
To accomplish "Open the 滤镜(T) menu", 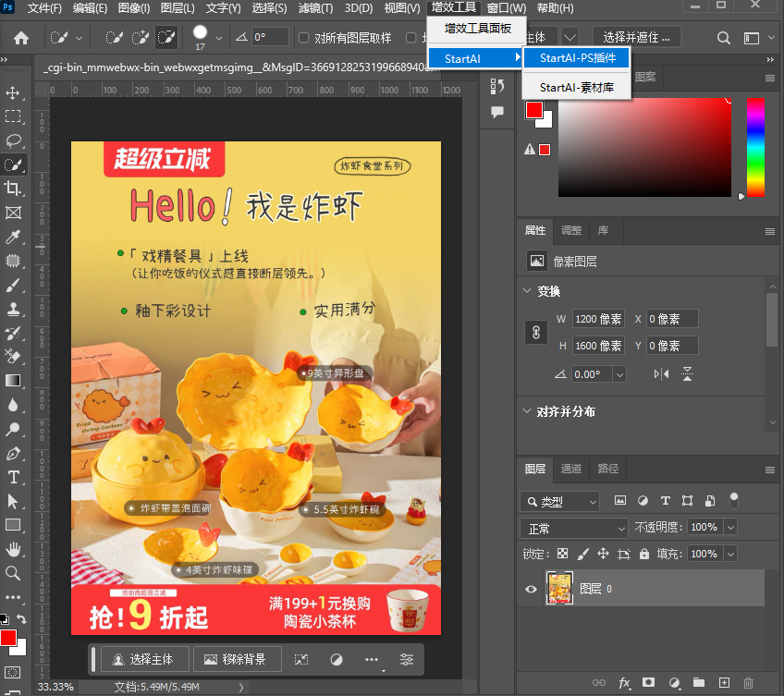I will coord(315,8).
